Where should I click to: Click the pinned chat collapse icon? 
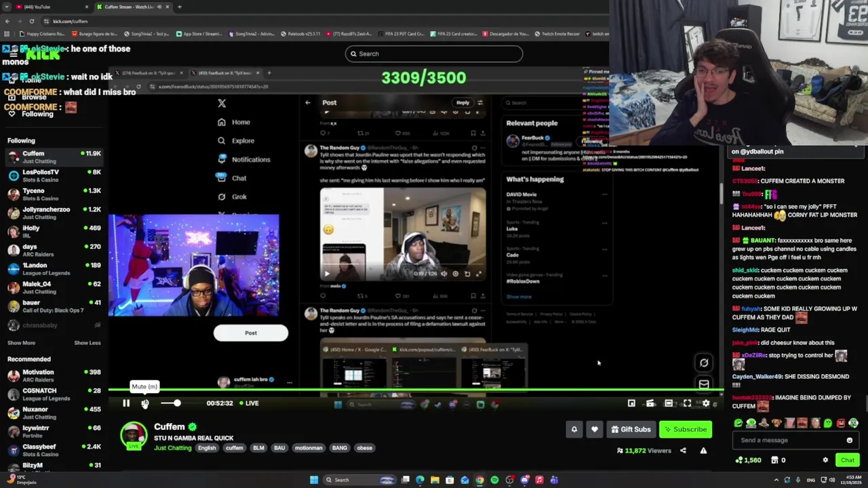point(854,144)
